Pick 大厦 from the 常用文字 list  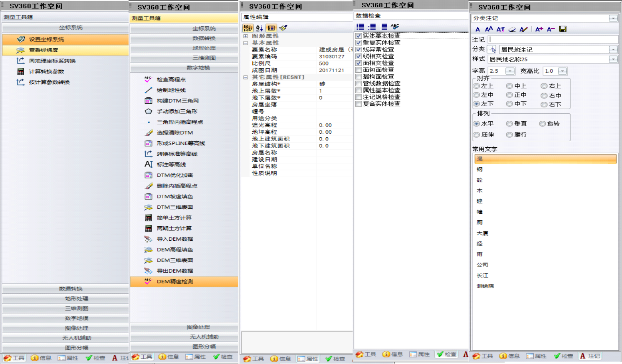[482, 233]
